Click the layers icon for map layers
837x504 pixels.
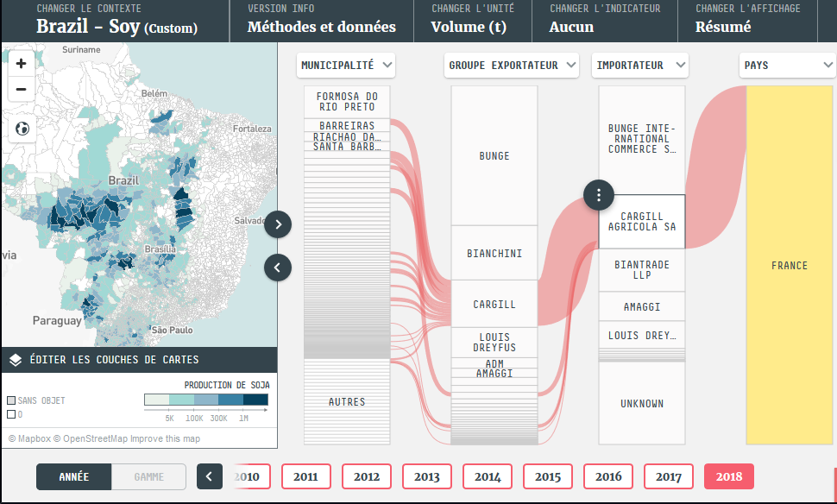16,360
